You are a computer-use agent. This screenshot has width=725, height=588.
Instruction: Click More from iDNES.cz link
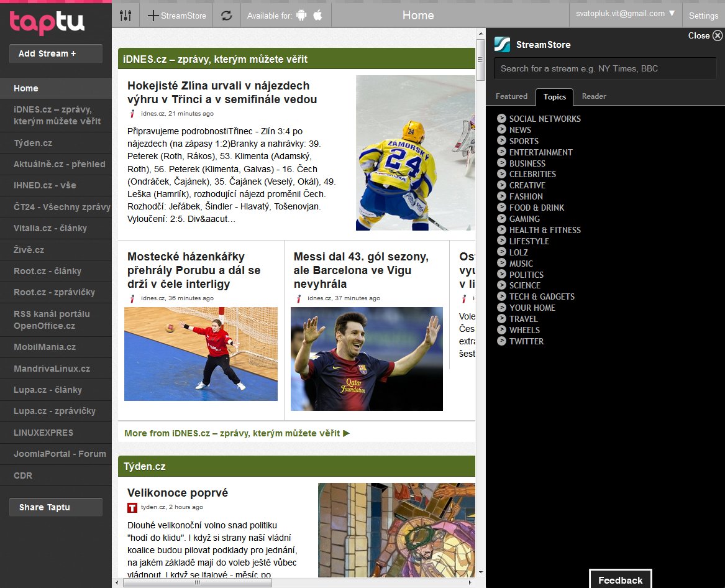(237, 433)
